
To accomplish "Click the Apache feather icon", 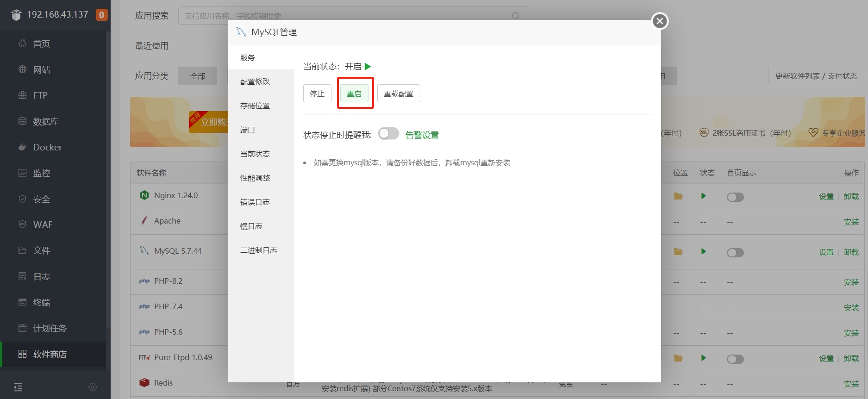I will pyautogui.click(x=144, y=220).
